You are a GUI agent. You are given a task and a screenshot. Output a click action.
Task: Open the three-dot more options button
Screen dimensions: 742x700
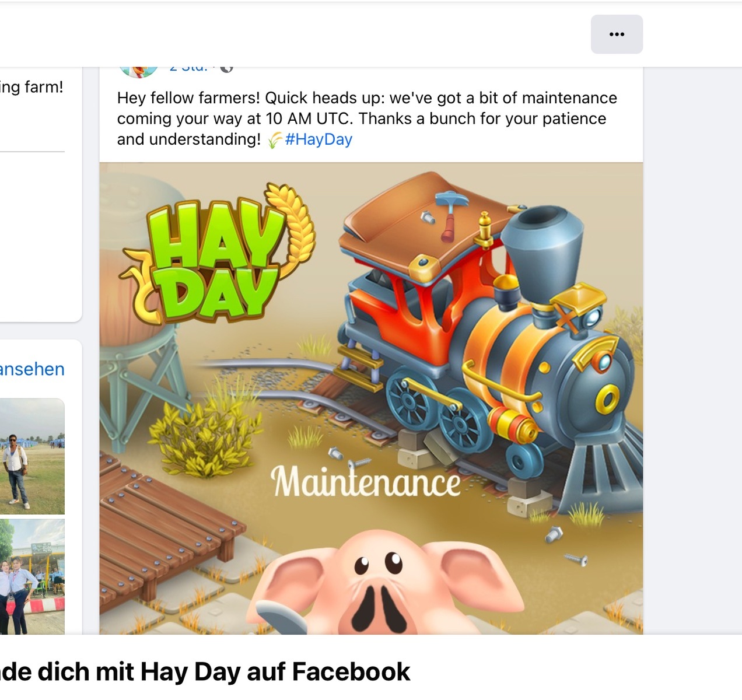(x=617, y=34)
